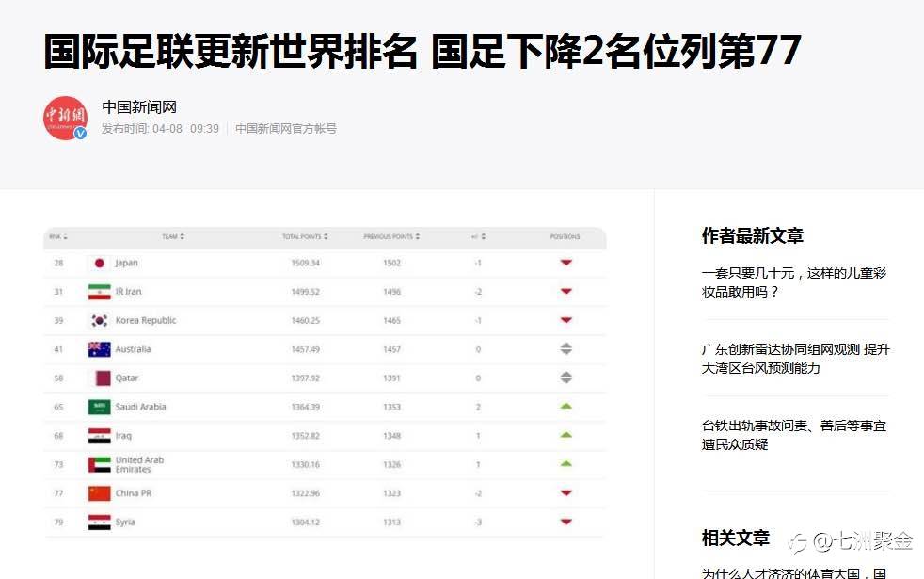Screen dimensions: 924x579
Task: Click team name Qatar
Action: tap(127, 378)
